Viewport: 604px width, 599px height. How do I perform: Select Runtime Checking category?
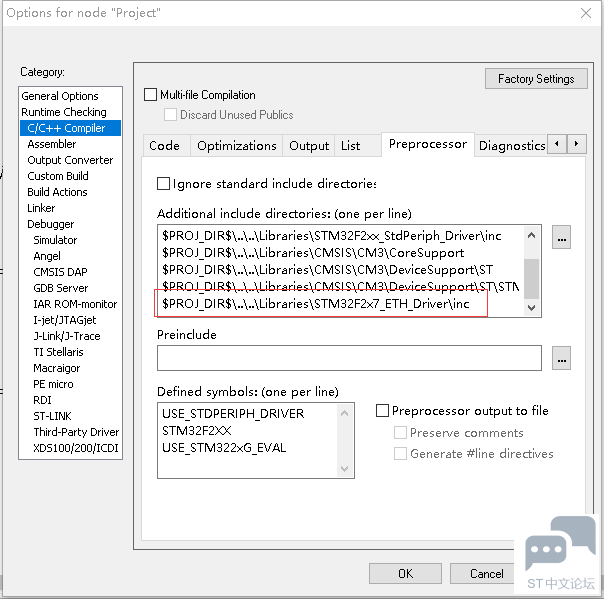click(64, 112)
